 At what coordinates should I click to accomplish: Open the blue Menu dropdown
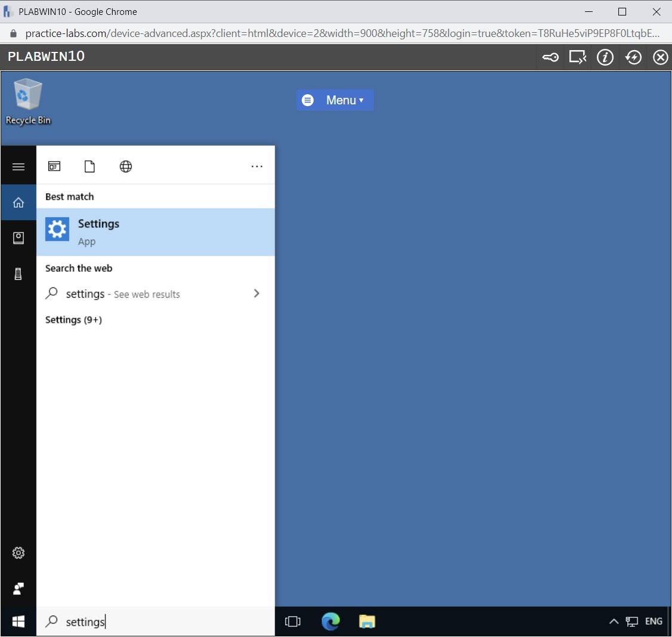click(x=336, y=100)
